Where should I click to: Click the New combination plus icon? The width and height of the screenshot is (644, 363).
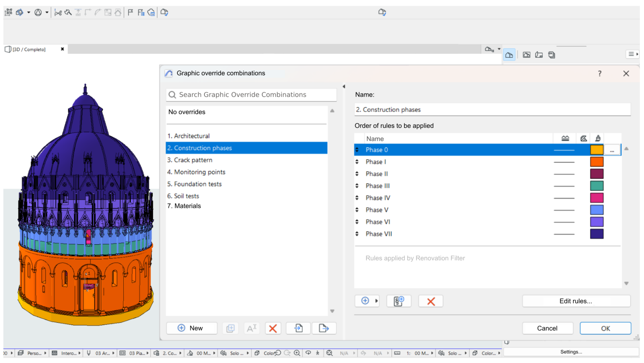[x=181, y=328]
